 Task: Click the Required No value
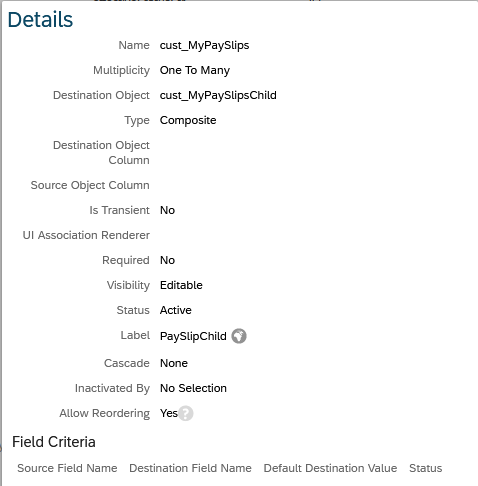click(x=167, y=260)
